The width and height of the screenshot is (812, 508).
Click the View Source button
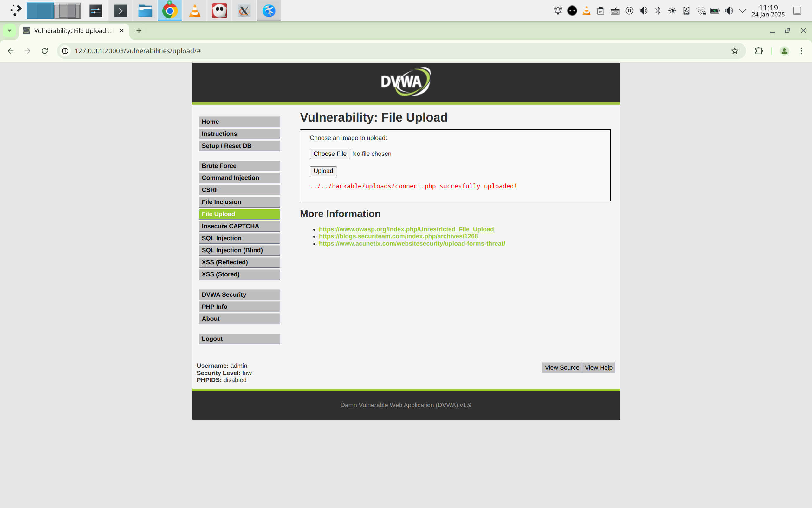562,367
